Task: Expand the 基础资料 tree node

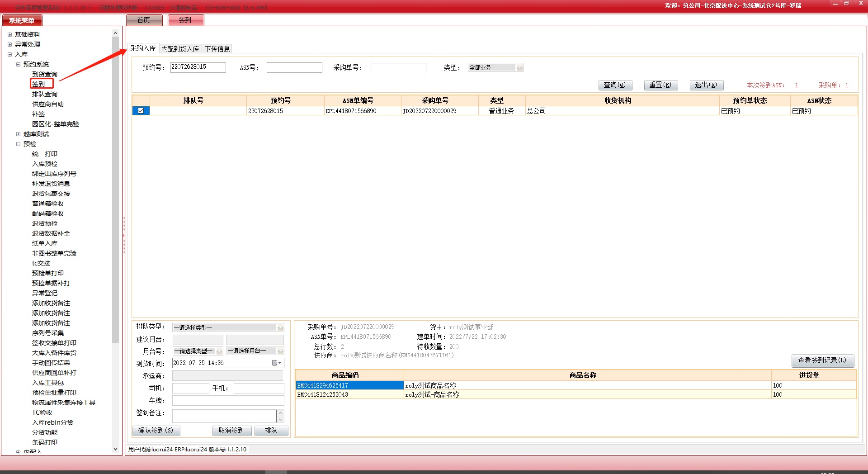Action: (9, 34)
